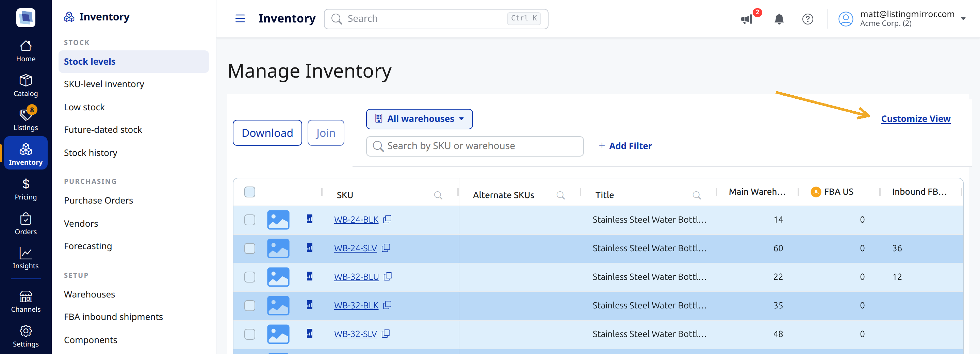Copy the WB-24-BLK SKU
This screenshot has height=354, width=980.
387,219
